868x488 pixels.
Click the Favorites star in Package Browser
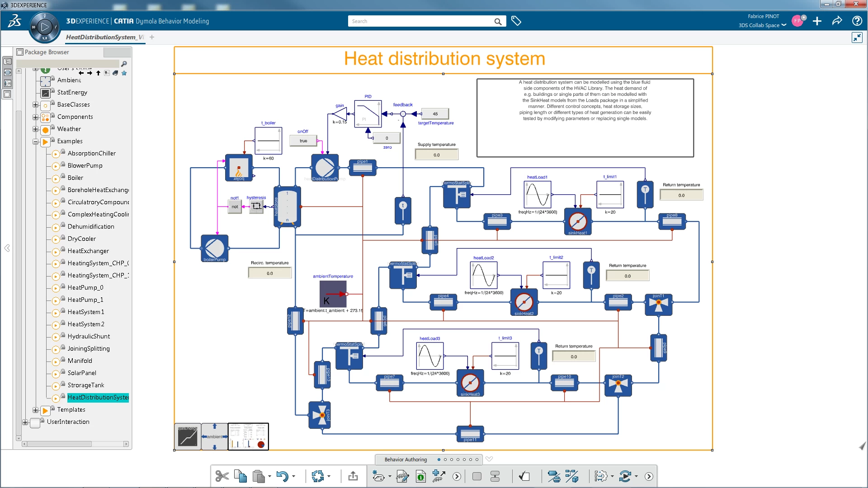124,73
